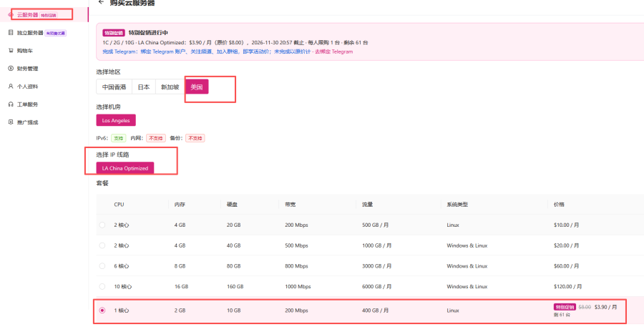This screenshot has height=332, width=644.
Task: Click the 推广提成 sidebar icon
Action: coord(11,122)
